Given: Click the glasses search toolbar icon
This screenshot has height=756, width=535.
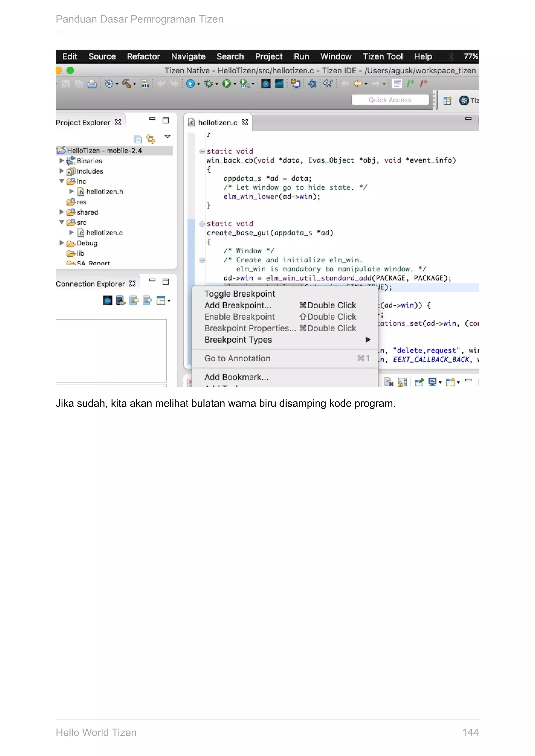Looking at the screenshot, I should tap(328, 84).
